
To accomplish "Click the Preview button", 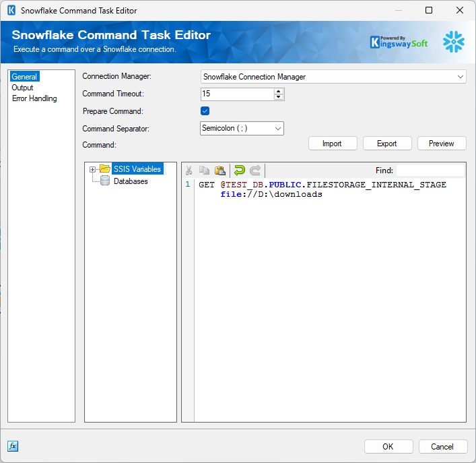I will click(442, 144).
